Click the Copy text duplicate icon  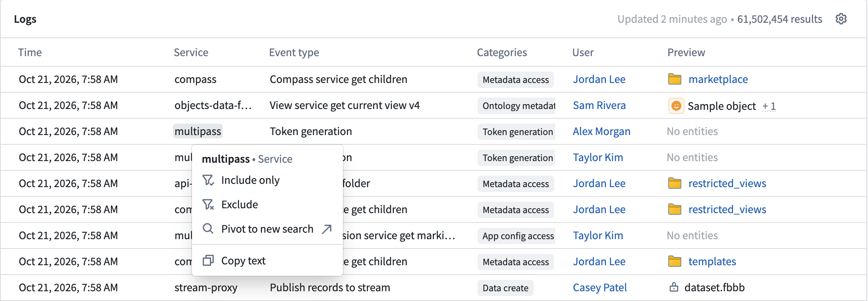point(208,260)
